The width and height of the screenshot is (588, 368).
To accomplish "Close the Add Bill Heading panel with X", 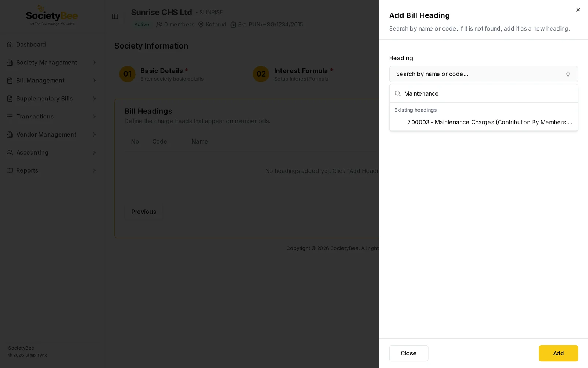I will pyautogui.click(x=578, y=10).
